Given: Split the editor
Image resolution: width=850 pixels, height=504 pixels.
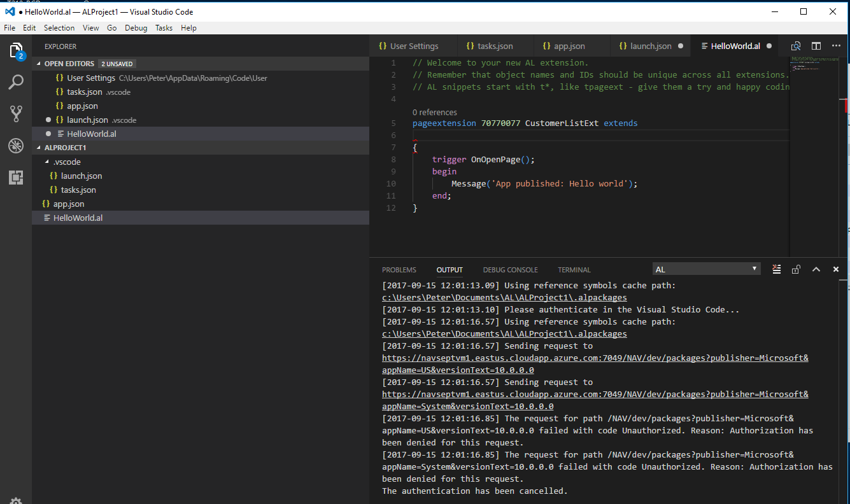Looking at the screenshot, I should coord(816,46).
